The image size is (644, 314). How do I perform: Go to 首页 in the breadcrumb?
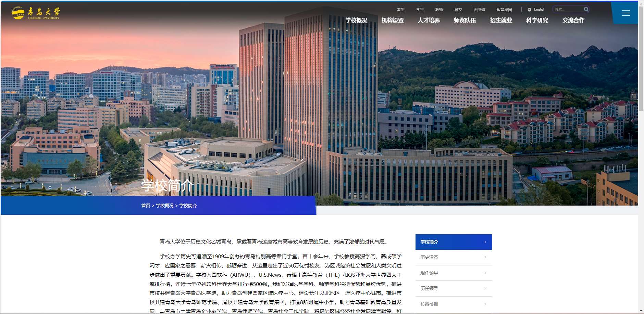[x=146, y=206]
